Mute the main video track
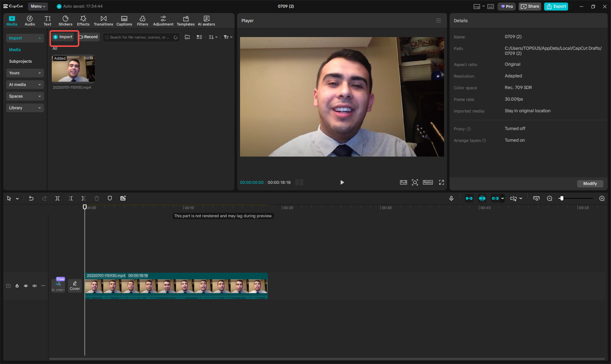This screenshot has height=364, width=611. point(34,286)
